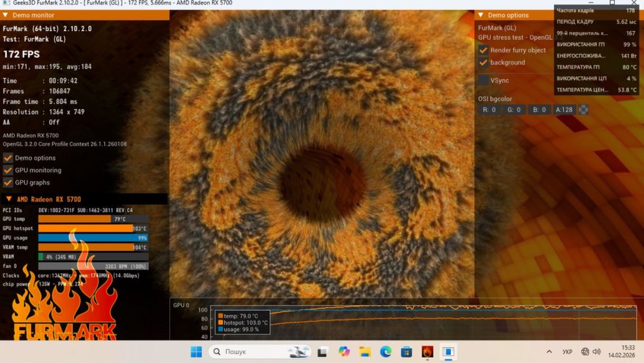Click the ЕНЕРГОСПОЖИВА... 141 Вт row

click(x=596, y=56)
